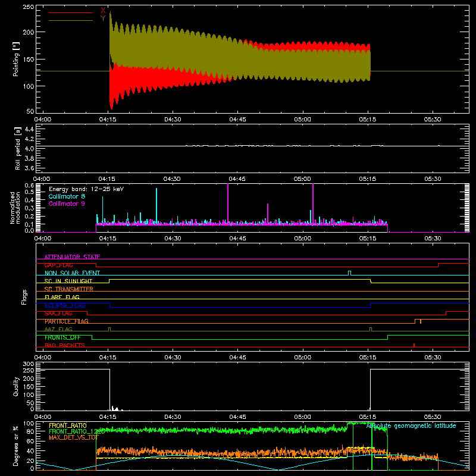
Task: Click the 04:00 tick under Flags plot
Action: click(x=42, y=358)
